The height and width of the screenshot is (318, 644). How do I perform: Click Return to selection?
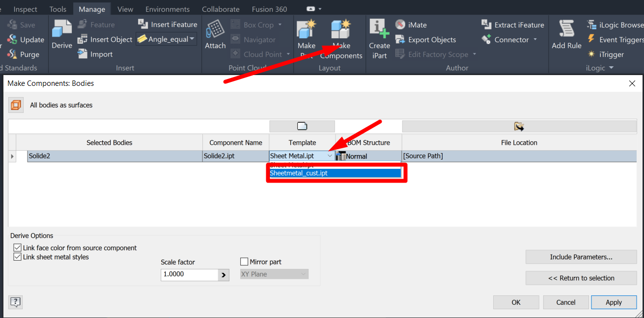[x=581, y=278]
